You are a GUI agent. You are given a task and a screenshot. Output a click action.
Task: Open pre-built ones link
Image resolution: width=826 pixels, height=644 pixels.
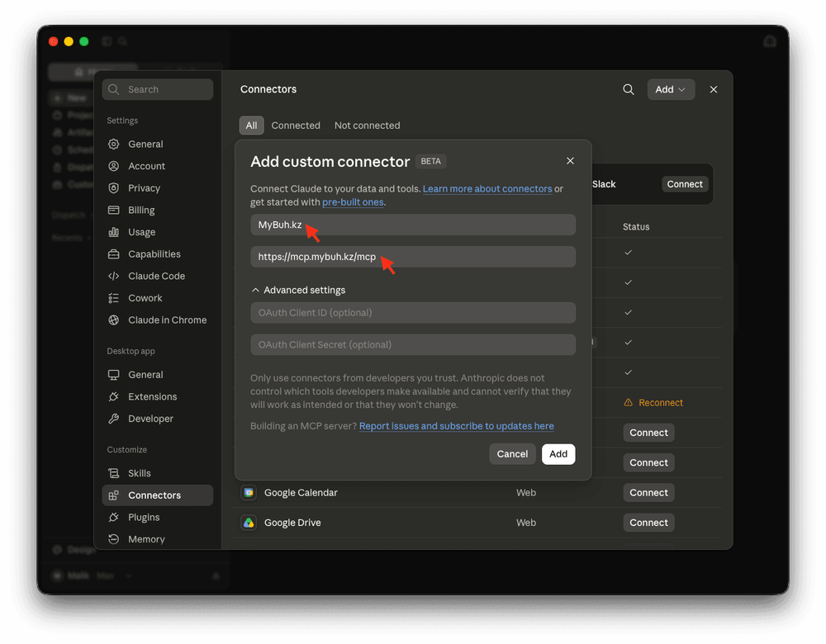353,202
